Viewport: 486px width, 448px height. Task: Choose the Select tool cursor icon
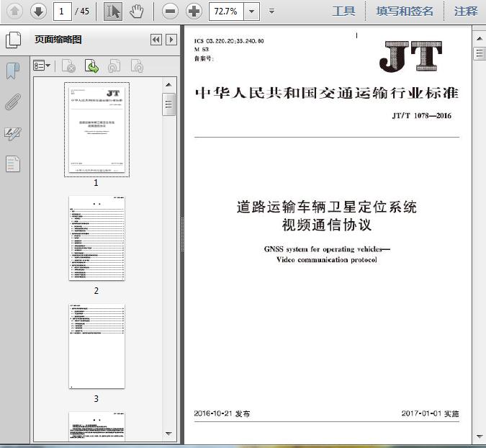pyautogui.click(x=113, y=12)
